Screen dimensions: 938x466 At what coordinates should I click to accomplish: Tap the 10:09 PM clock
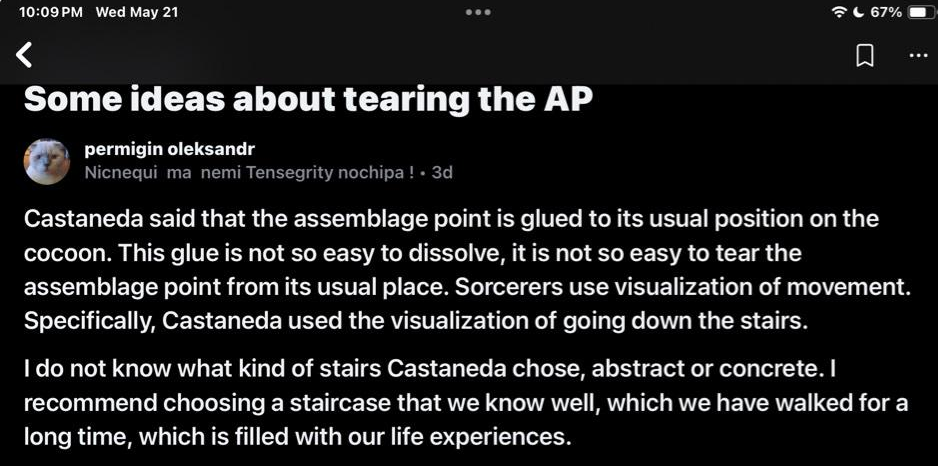[x=50, y=12]
